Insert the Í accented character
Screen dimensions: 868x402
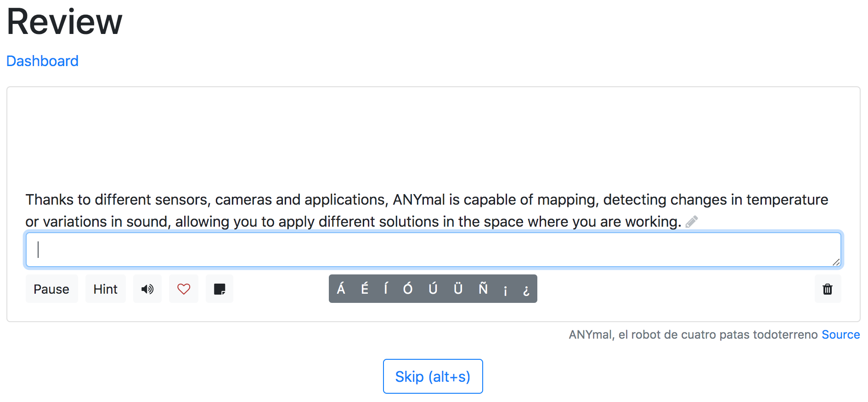(386, 289)
